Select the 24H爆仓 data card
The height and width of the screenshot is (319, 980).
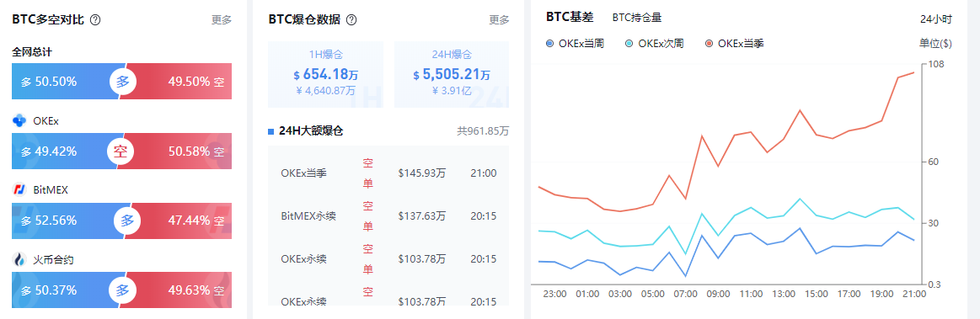452,75
